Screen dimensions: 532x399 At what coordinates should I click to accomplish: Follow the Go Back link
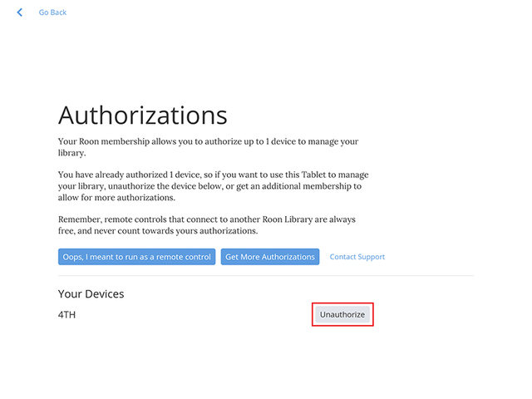(x=52, y=12)
